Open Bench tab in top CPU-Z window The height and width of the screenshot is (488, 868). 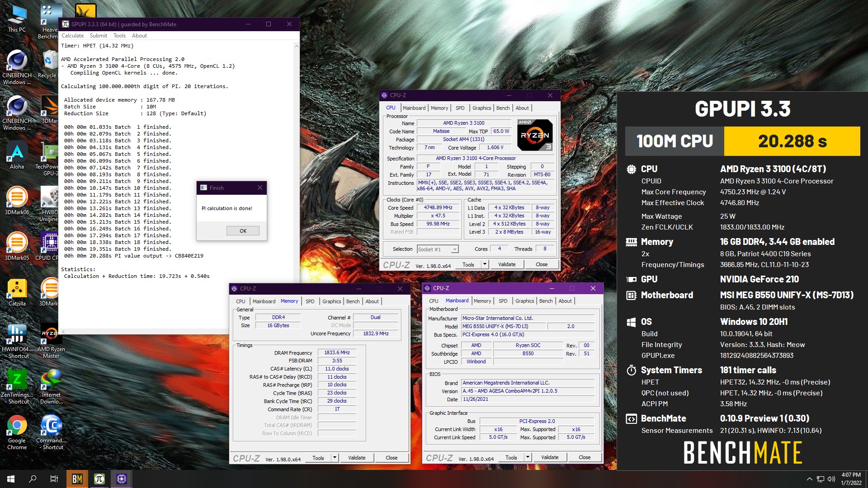point(503,108)
